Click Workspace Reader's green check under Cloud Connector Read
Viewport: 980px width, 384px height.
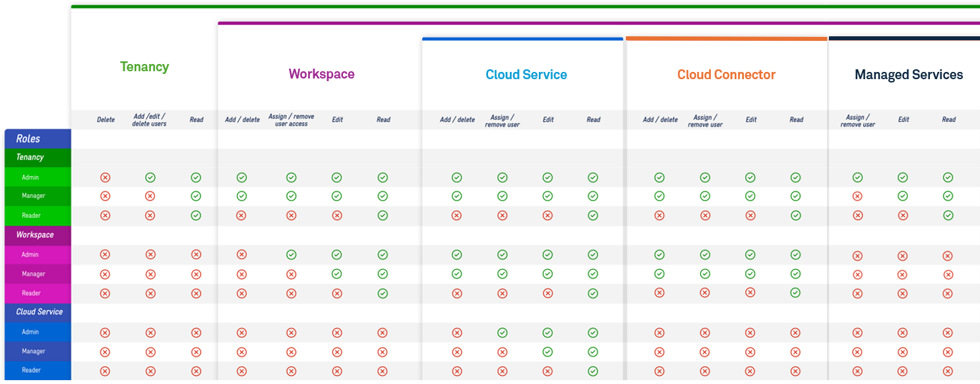point(795,292)
